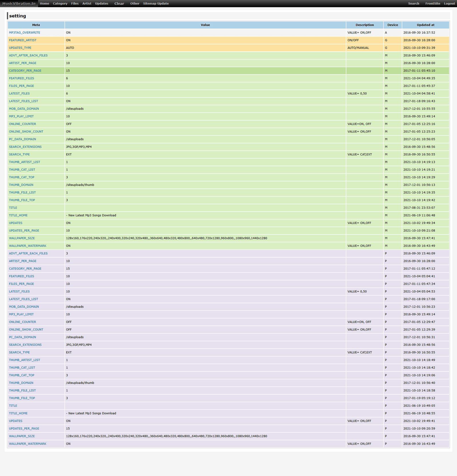This screenshot has height=476, width=457.
Task: Open WALLPAPER_WATERMARK in the purple device P rows
Action: 27,444
